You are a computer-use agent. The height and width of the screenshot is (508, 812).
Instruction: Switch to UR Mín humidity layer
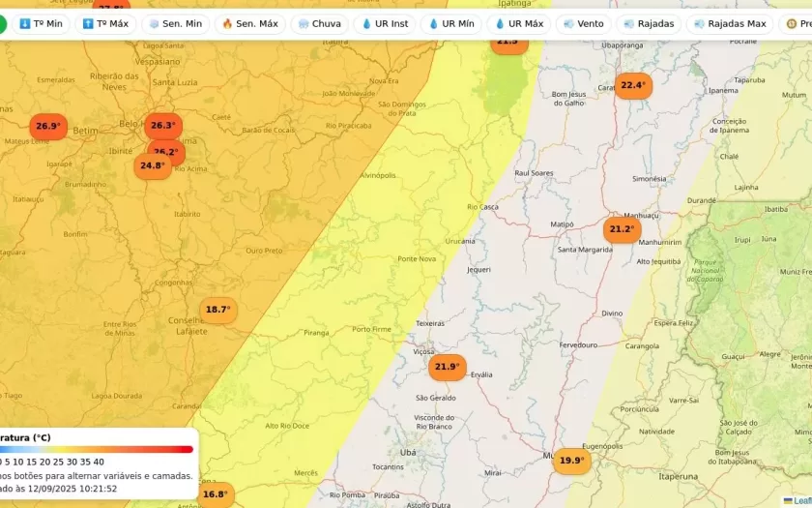pos(451,23)
